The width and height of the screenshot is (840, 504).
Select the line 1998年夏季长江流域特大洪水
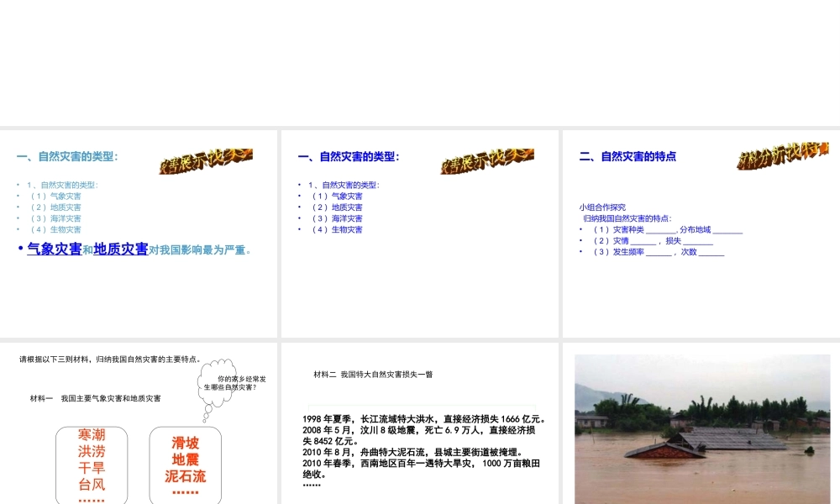click(x=423, y=419)
